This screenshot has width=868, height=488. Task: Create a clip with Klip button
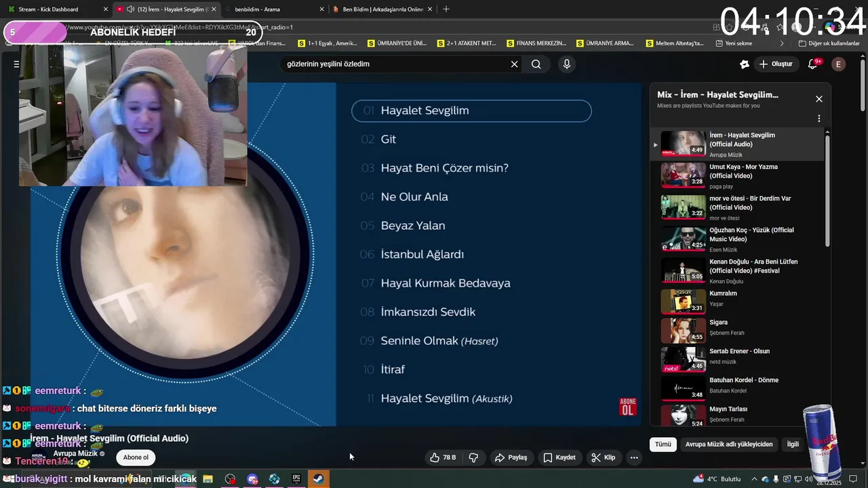603,457
